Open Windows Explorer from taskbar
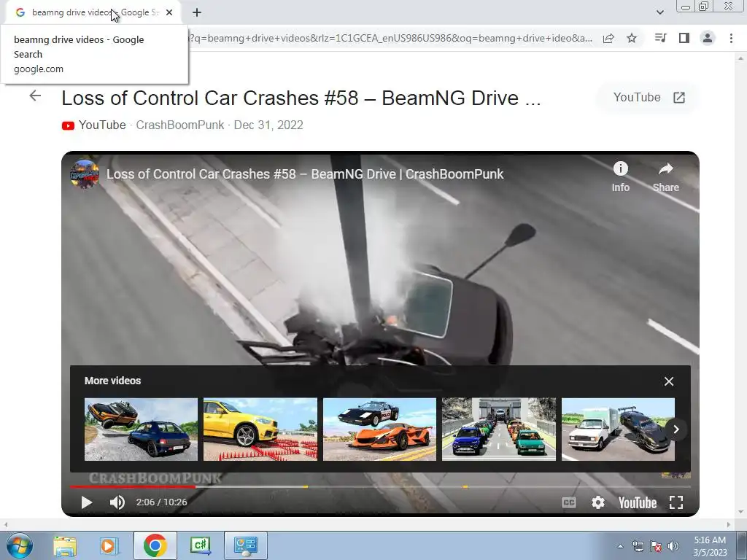This screenshot has width=747, height=560. pos(65,545)
